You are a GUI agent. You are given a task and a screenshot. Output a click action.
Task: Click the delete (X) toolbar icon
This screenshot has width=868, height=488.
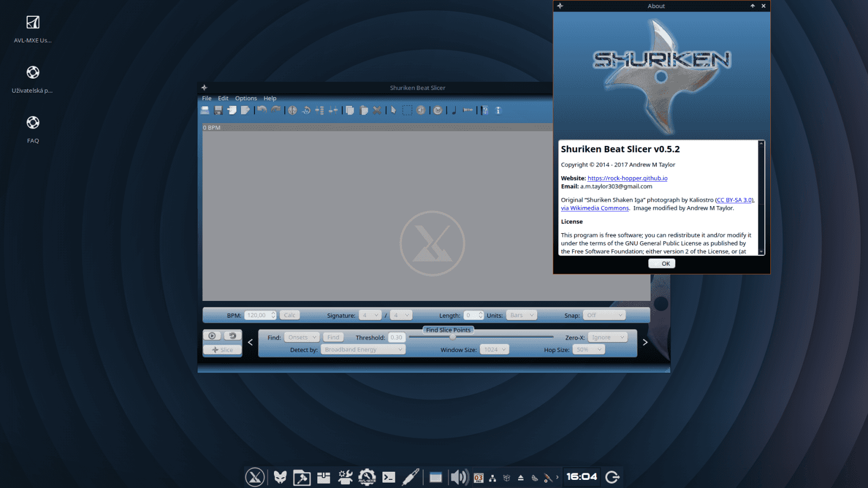[x=377, y=111]
